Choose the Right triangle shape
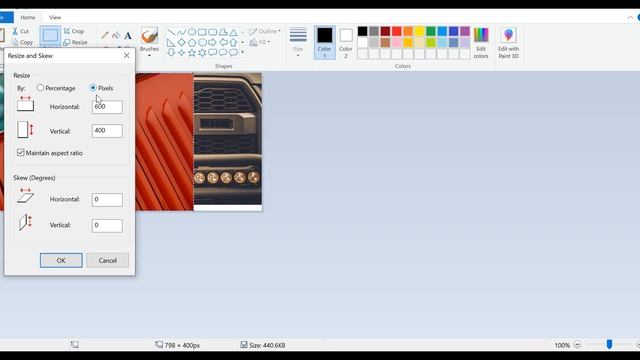 pos(171,42)
